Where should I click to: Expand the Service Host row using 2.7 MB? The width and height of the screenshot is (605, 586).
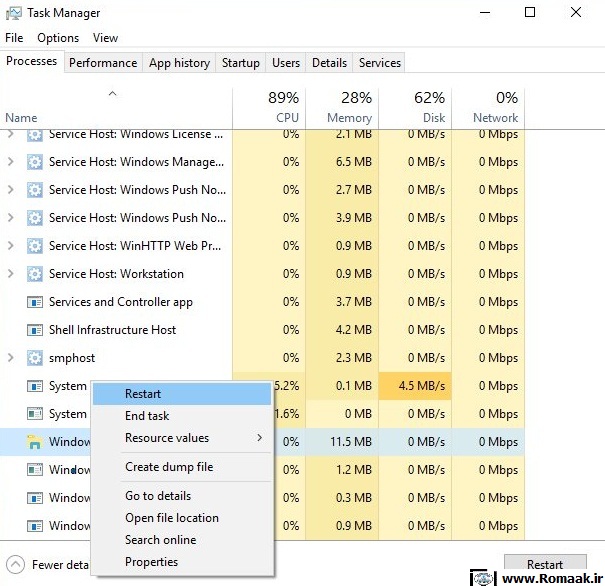[x=11, y=190]
